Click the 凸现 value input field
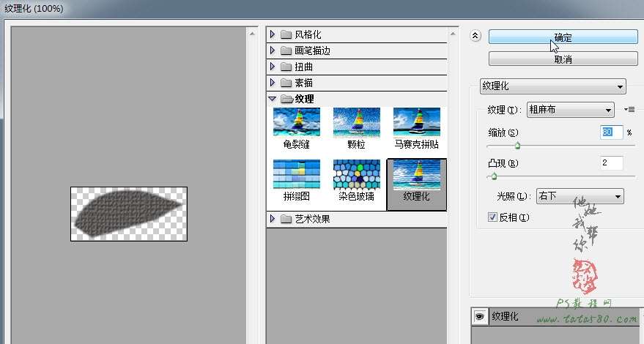Viewport: 644px width, 344px height. click(x=611, y=162)
